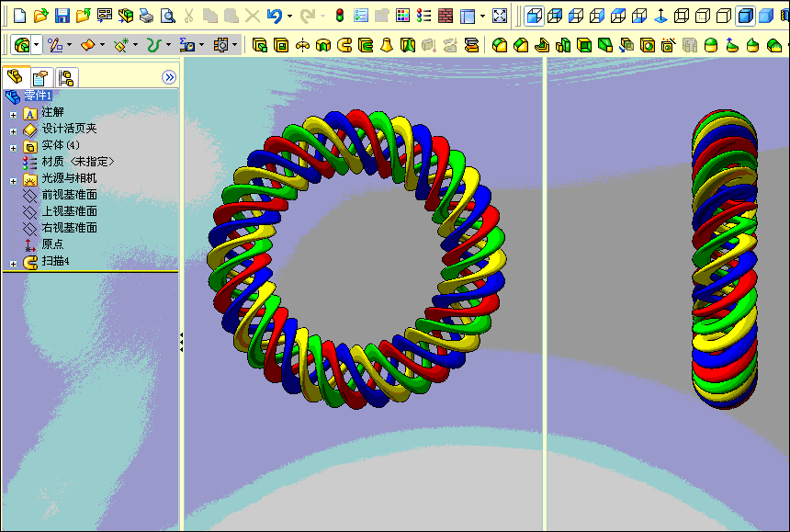Open a file using the folder icon
Image resolution: width=790 pixels, height=532 pixels.
pos(40,15)
